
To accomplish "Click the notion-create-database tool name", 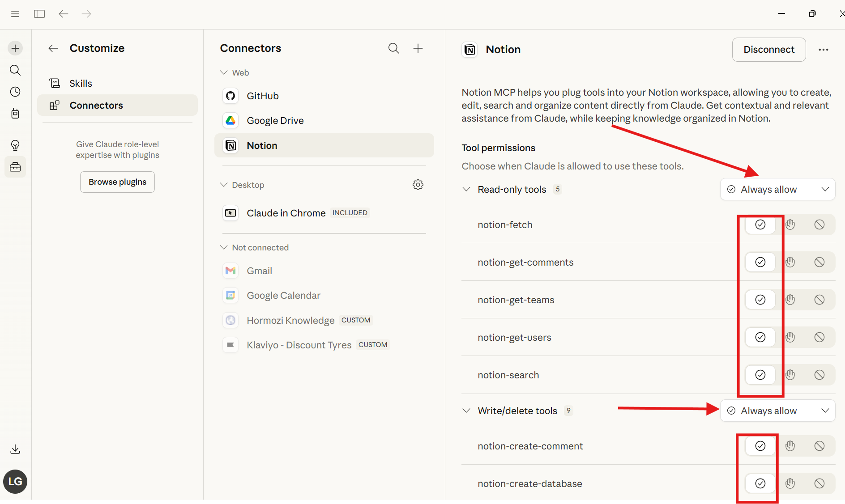I will [530, 483].
